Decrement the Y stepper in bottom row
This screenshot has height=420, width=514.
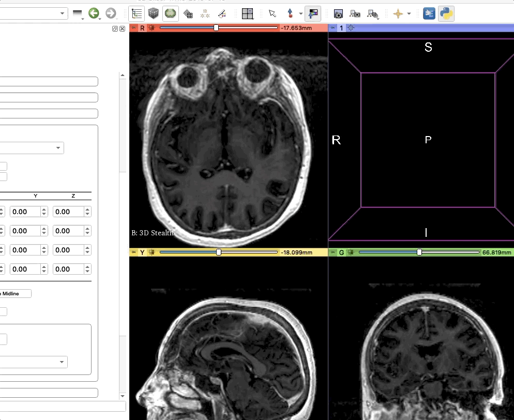44,272
